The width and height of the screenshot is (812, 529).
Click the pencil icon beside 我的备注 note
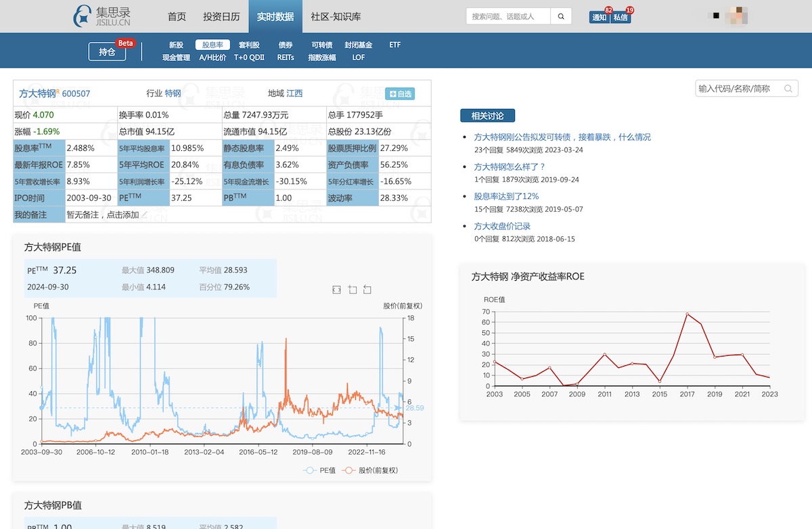144,214
